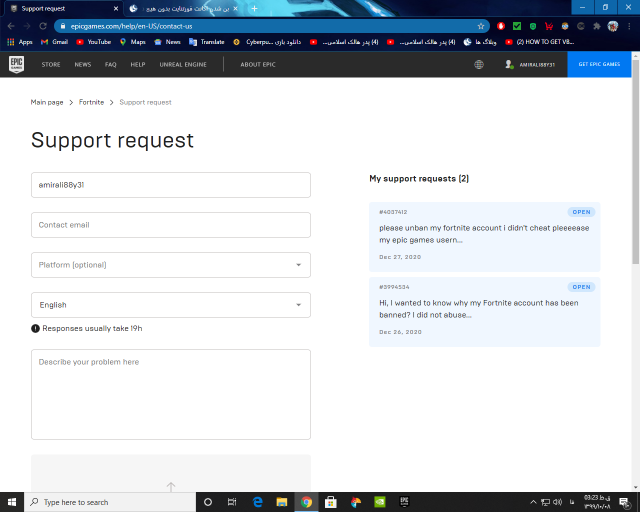Click the GET EPIC GAMES button
This screenshot has height=512, width=640.
tap(599, 64)
